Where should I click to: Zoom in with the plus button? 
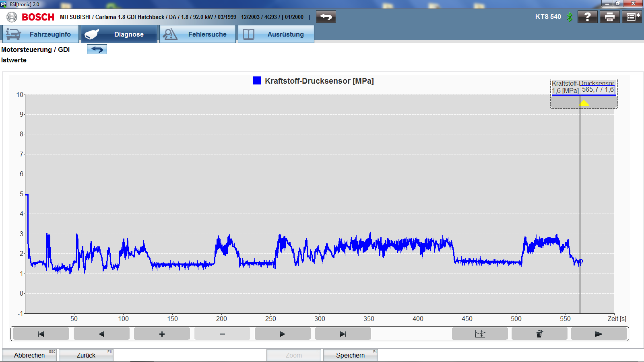(162, 334)
